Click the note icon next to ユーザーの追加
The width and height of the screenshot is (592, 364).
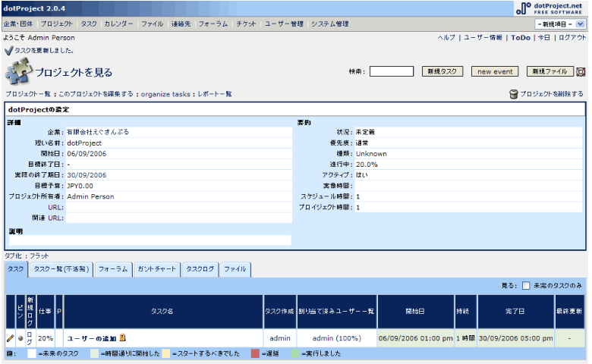pyautogui.click(x=123, y=337)
